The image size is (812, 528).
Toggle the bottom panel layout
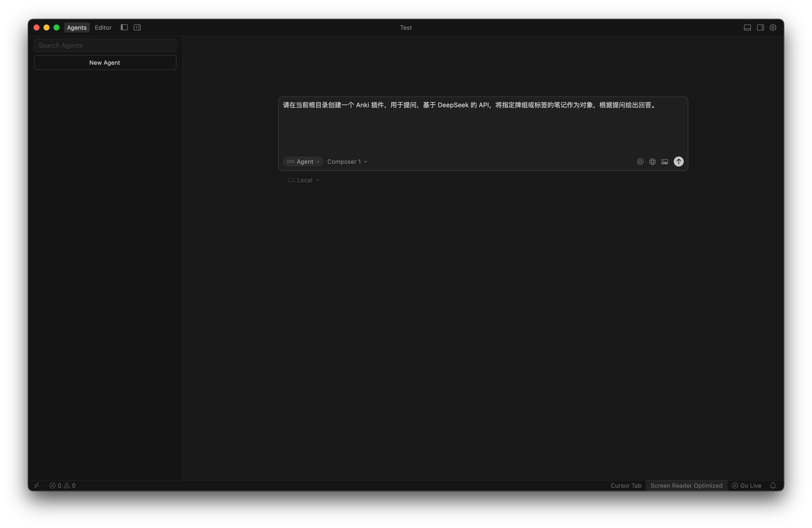747,28
